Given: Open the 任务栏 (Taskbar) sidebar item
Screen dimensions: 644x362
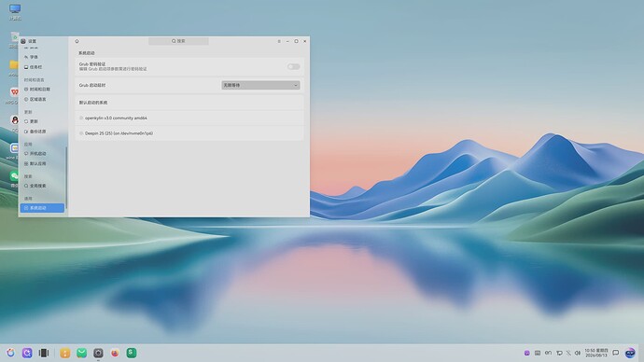Looking at the screenshot, I should pyautogui.click(x=42, y=67).
